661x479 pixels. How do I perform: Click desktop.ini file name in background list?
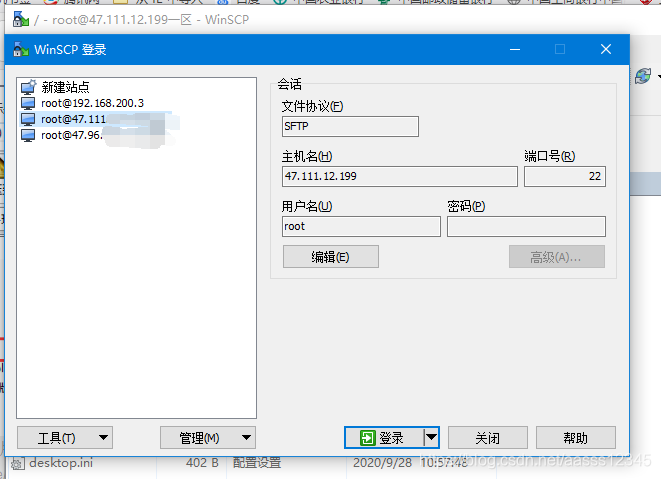pos(61,463)
